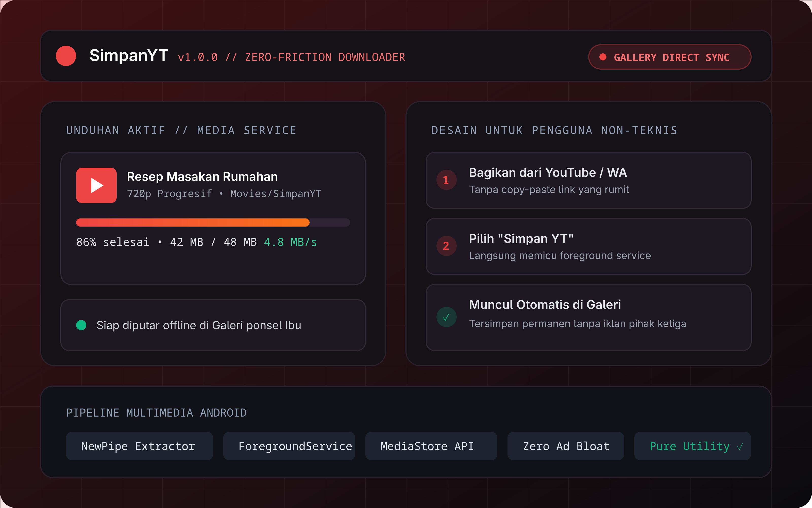Open the Pilih "Simpan YT" step card
Viewport: 812px width, 508px height.
tap(588, 246)
